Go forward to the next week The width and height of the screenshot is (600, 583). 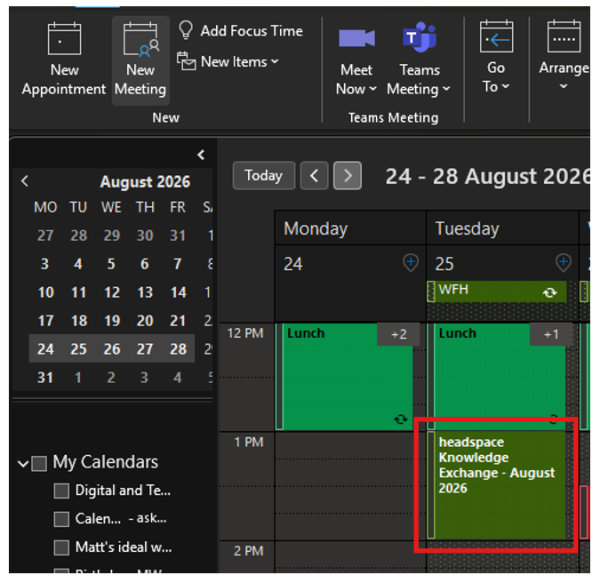click(x=347, y=176)
